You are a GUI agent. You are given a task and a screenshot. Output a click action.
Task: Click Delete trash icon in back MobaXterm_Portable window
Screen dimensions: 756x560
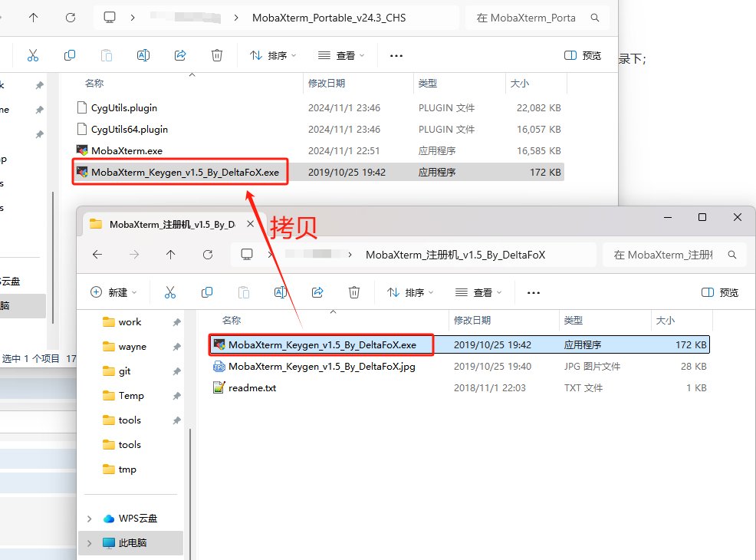[217, 55]
